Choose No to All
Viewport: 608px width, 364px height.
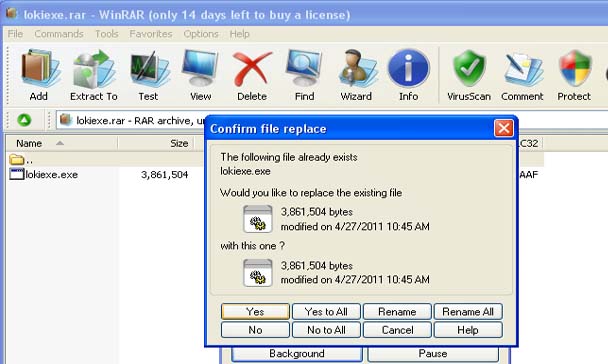click(326, 330)
